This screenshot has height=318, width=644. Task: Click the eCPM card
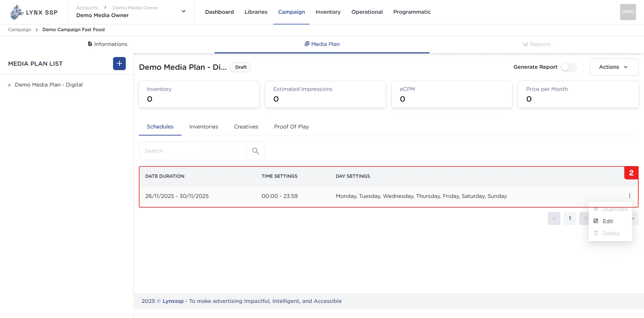452,94
